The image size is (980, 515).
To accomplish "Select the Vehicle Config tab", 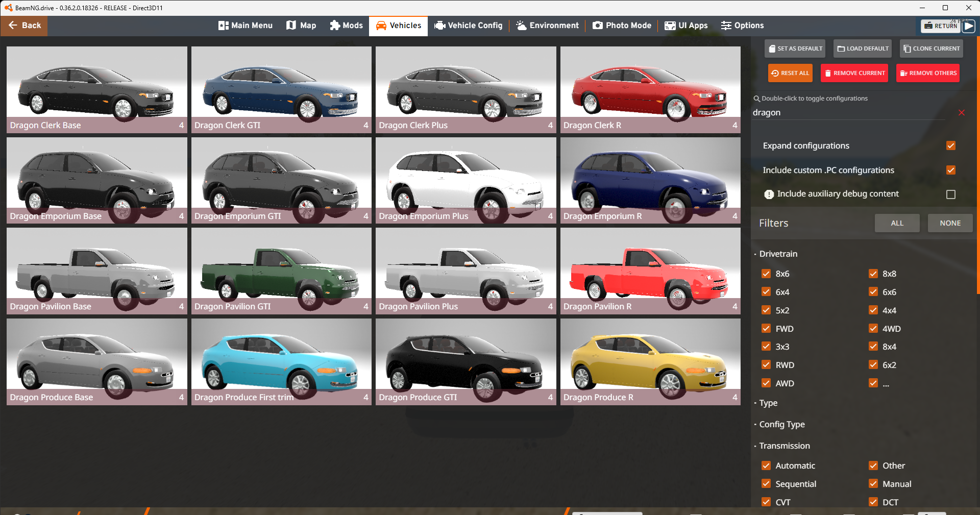I will coord(469,26).
